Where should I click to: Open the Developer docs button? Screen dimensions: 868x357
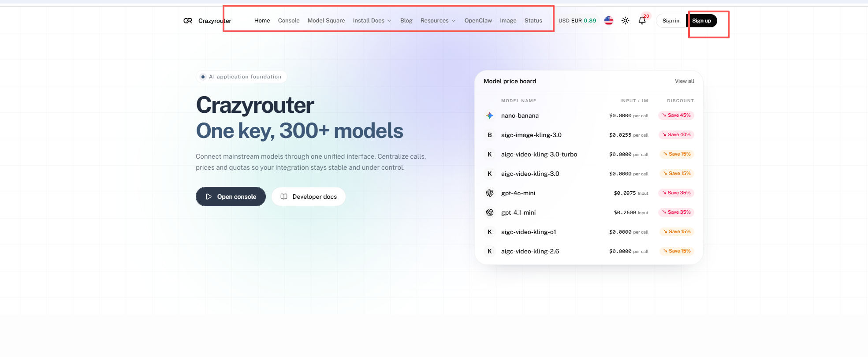[309, 197]
